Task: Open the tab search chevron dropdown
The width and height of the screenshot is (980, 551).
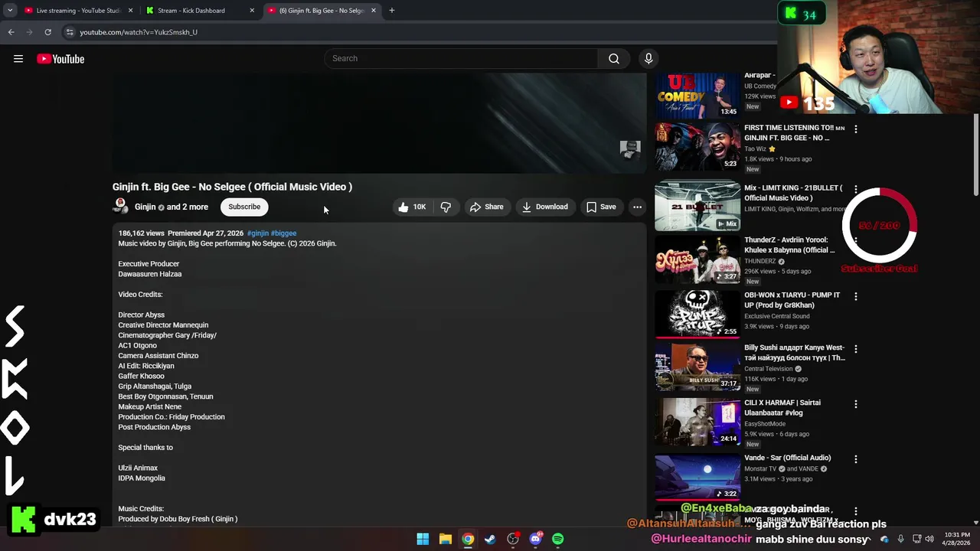Action: [x=10, y=11]
